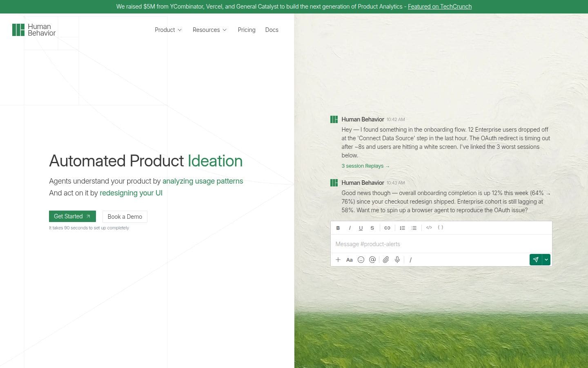This screenshot has height=368, width=588.
Task: Toggle text formatting with the Aa icon
Action: pyautogui.click(x=350, y=260)
